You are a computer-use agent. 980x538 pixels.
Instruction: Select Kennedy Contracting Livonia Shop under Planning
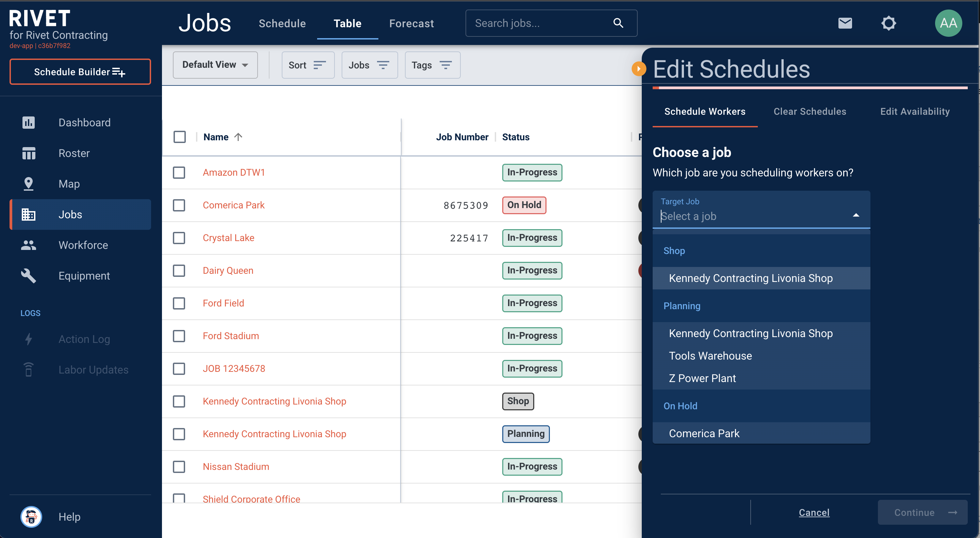(761, 334)
